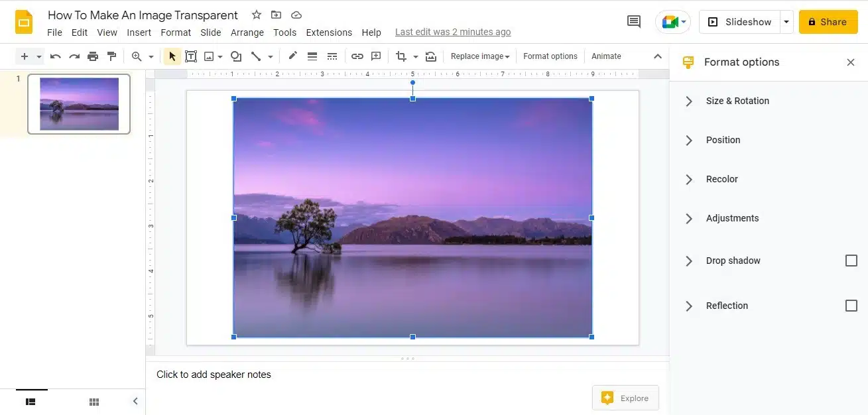Star this presentation
The height and width of the screenshot is (415, 868).
tap(257, 15)
